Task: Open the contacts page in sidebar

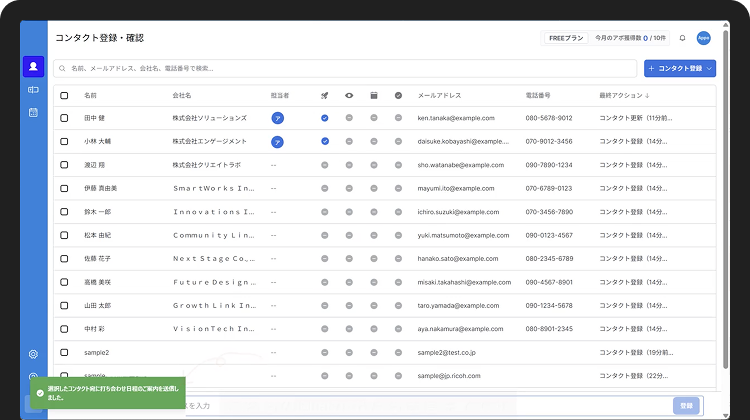Action: point(33,66)
